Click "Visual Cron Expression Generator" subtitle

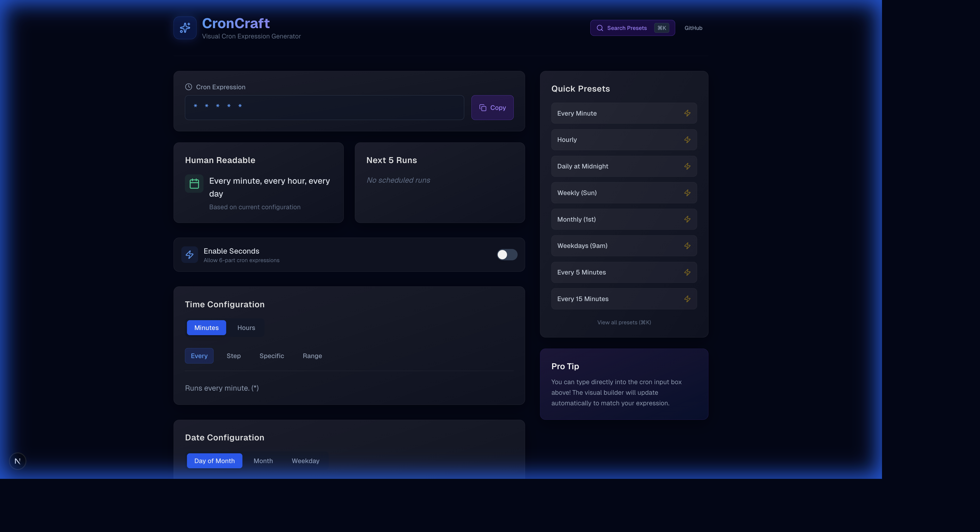click(251, 36)
